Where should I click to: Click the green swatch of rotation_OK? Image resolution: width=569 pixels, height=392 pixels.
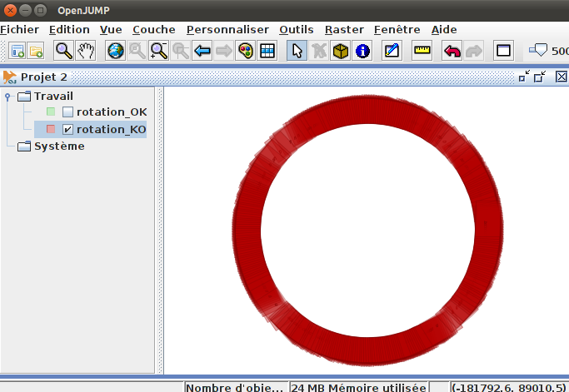coord(51,112)
